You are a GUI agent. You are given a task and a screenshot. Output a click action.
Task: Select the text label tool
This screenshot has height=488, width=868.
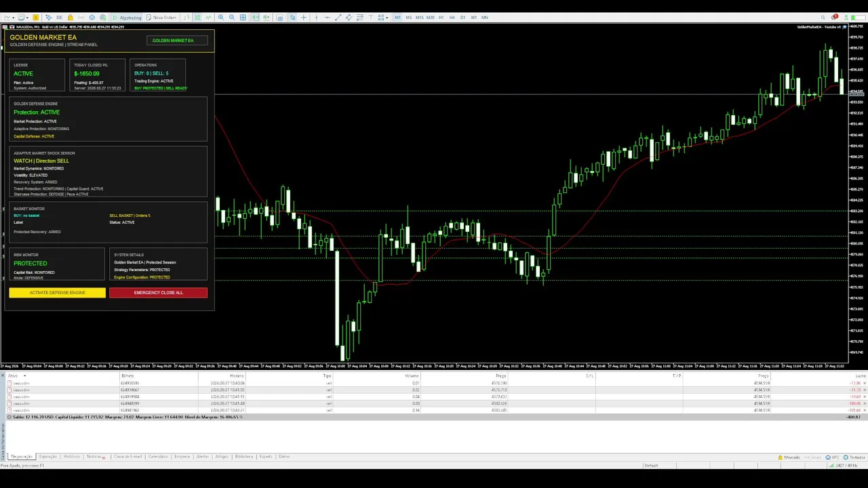tap(370, 18)
